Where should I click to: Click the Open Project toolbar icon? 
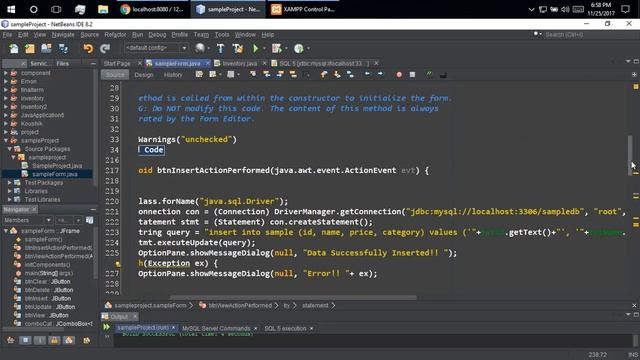click(x=46, y=49)
